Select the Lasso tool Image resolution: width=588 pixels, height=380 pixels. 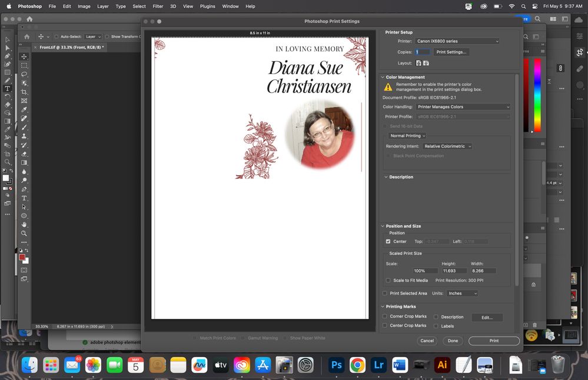(x=24, y=74)
